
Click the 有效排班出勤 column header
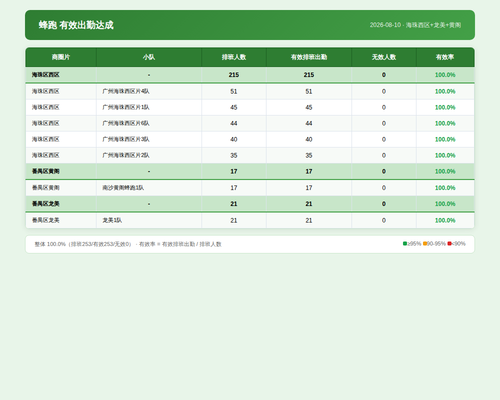tap(309, 57)
